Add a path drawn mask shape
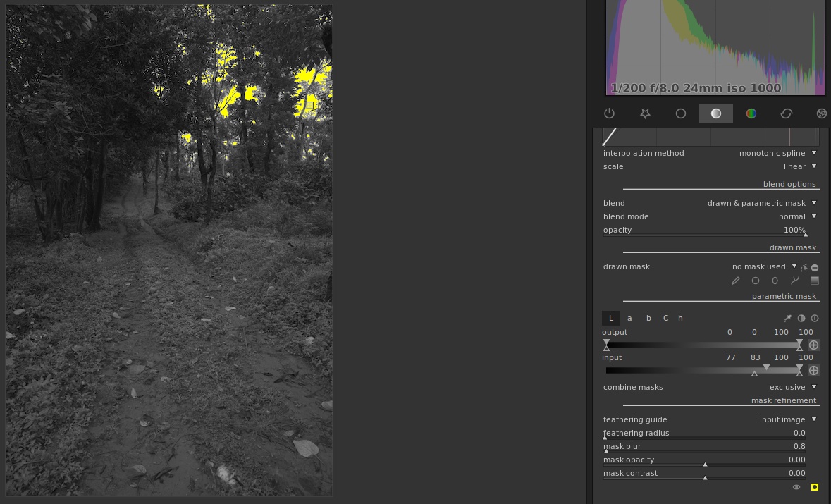 pyautogui.click(x=795, y=281)
